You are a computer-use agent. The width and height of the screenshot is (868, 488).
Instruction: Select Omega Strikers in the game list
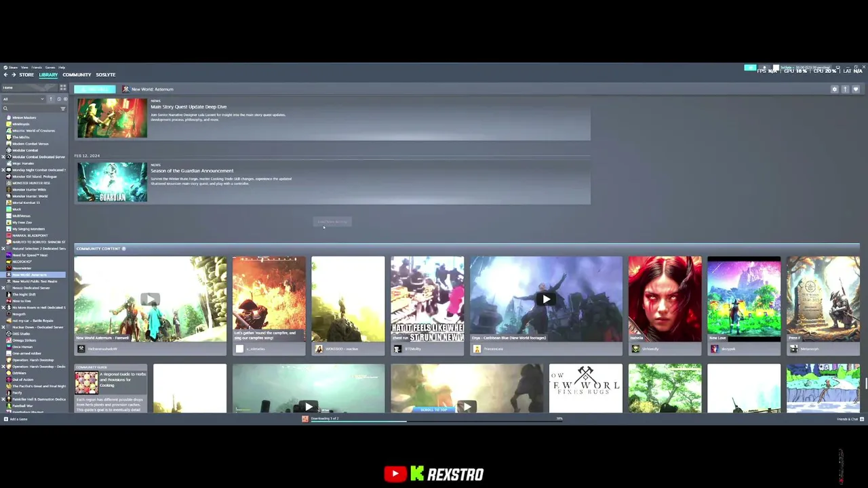[24, 340]
